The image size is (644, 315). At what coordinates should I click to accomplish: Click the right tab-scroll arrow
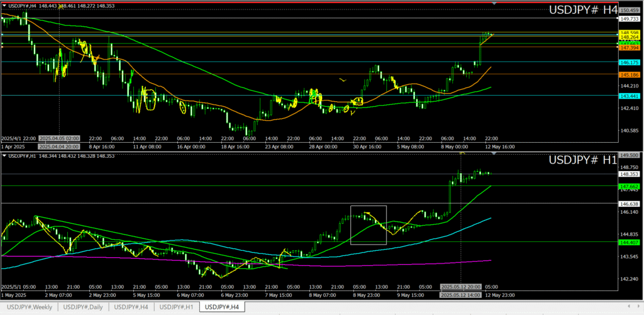639,306
